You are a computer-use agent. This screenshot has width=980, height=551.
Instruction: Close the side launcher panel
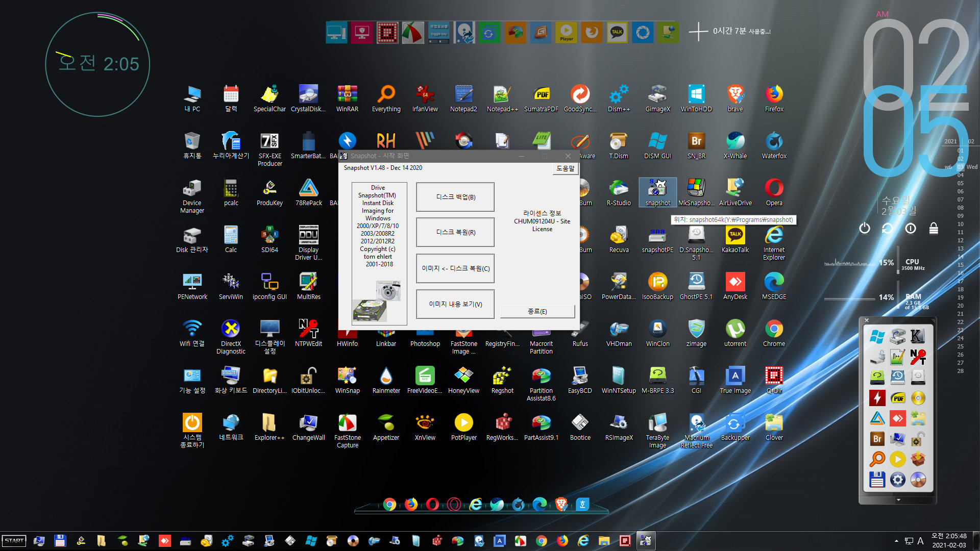[x=866, y=320]
